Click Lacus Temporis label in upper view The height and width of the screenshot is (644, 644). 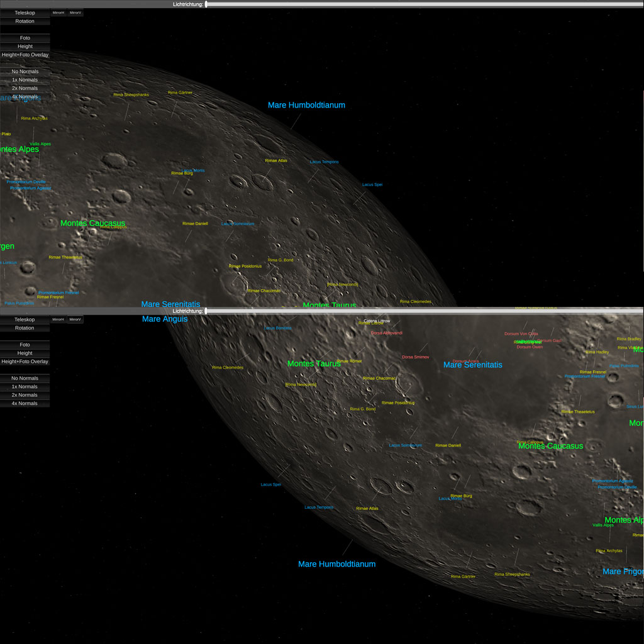click(x=324, y=162)
